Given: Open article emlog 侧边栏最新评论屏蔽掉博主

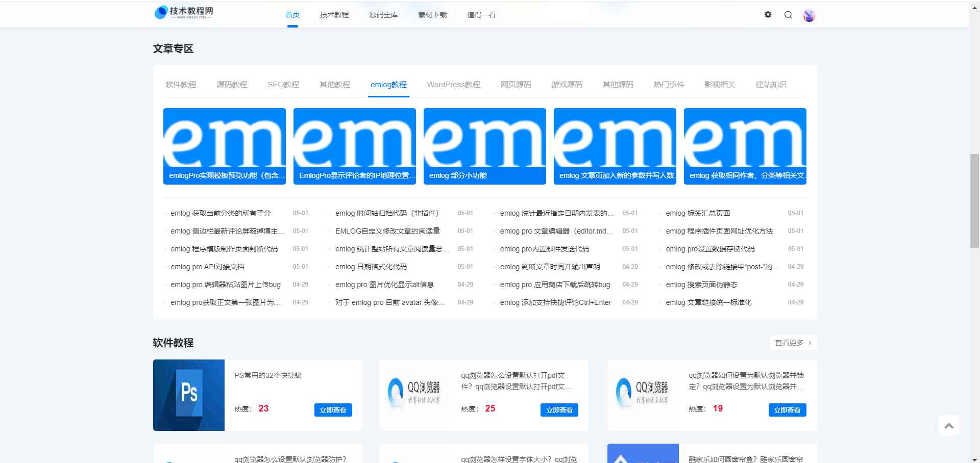Looking at the screenshot, I should pos(228,231).
